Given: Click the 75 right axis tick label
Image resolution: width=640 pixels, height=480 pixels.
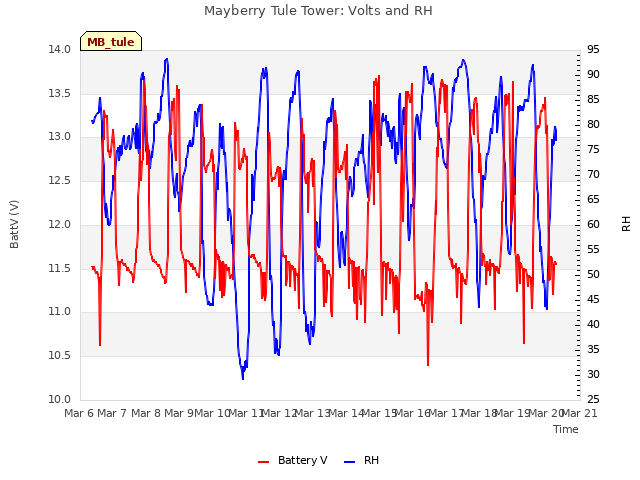Looking at the screenshot, I should (593, 150).
